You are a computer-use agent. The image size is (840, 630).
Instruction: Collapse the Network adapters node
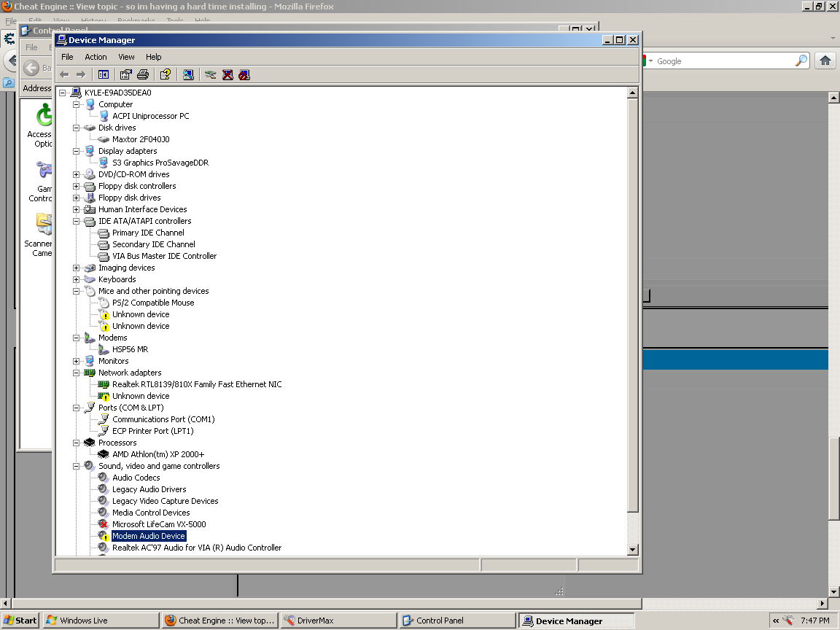click(77, 373)
